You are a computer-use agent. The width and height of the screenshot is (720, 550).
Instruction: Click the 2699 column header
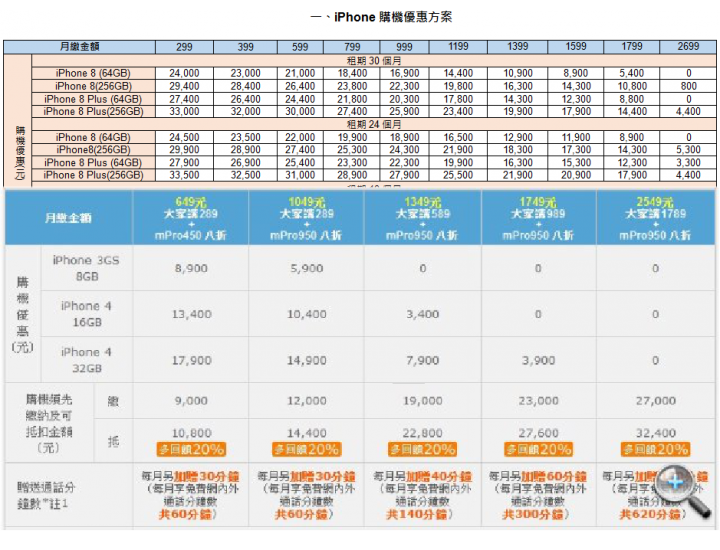[688, 46]
